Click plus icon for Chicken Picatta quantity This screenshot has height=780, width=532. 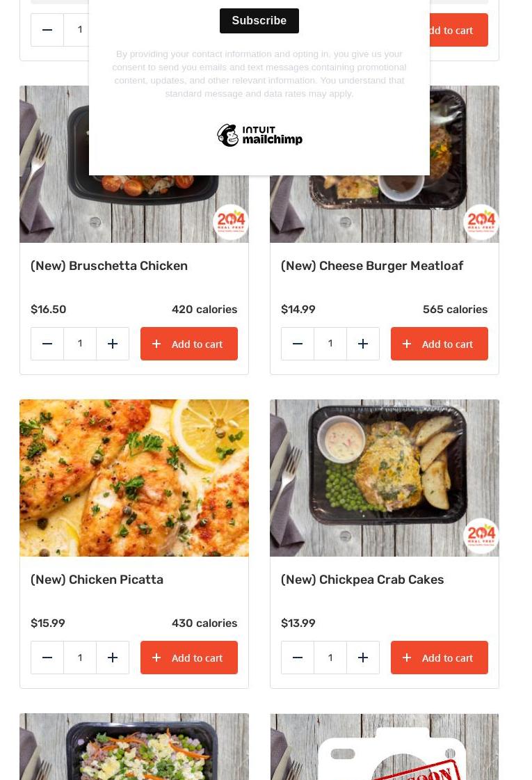coord(113,658)
